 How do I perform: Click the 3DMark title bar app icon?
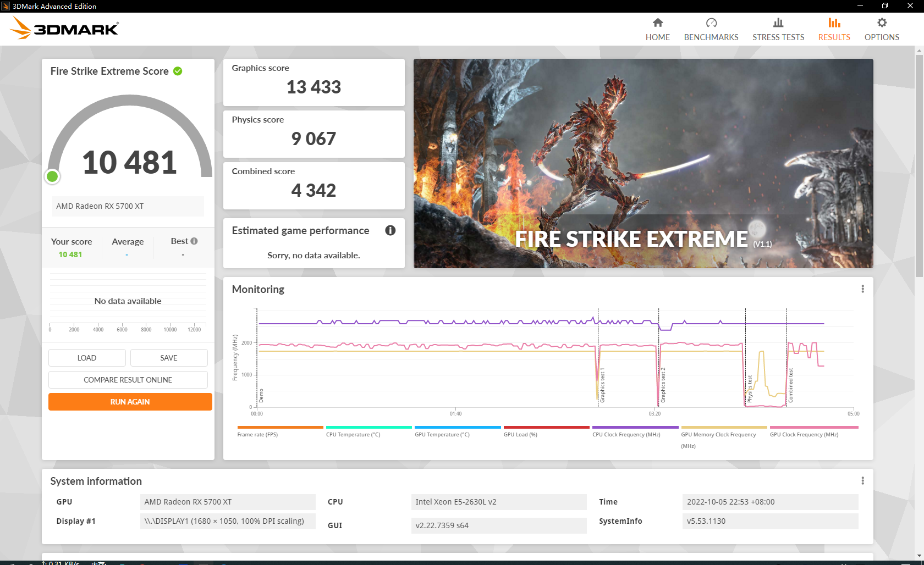click(5, 6)
